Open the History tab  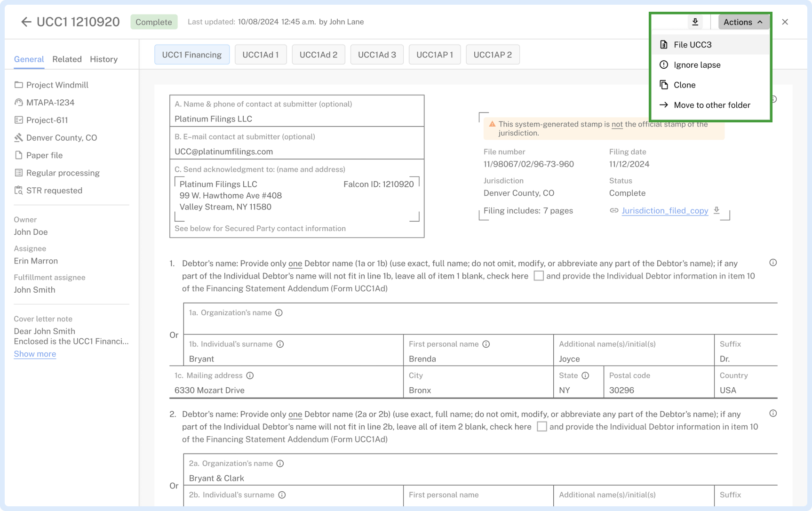pyautogui.click(x=103, y=59)
